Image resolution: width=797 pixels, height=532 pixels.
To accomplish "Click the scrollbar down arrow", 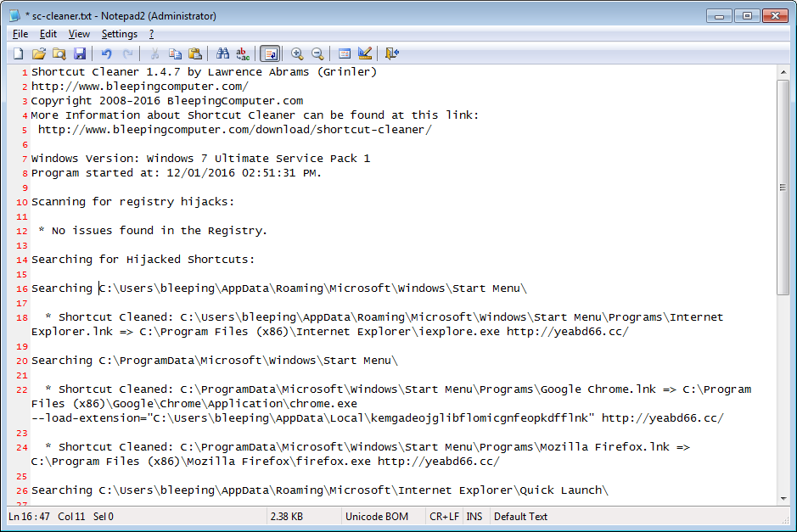I will [x=783, y=498].
